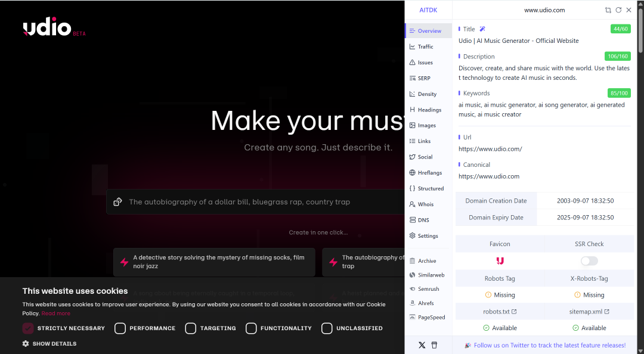Click the Similarweb icon
This screenshot has height=354, width=644.
click(413, 275)
